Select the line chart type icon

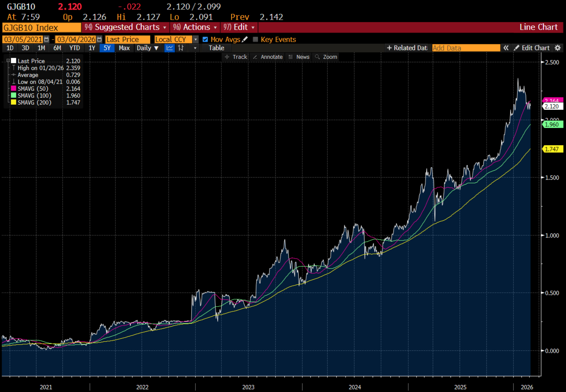pyautogui.click(x=170, y=48)
